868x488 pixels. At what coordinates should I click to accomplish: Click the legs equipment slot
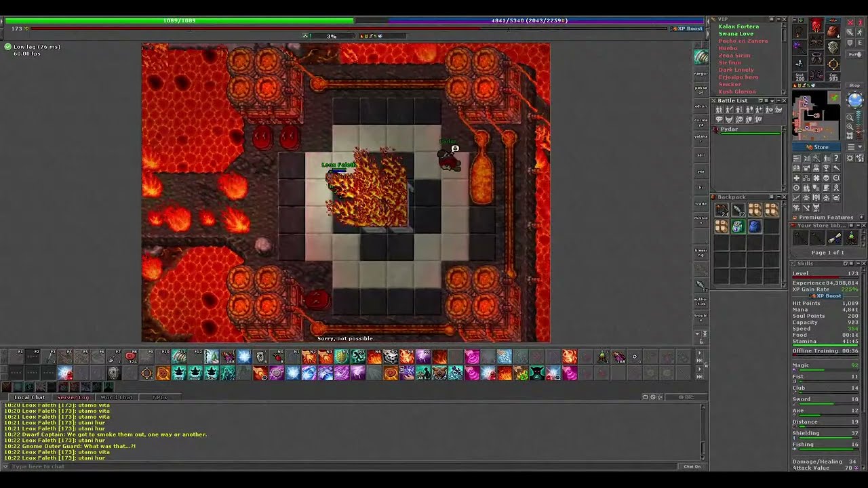(x=817, y=57)
